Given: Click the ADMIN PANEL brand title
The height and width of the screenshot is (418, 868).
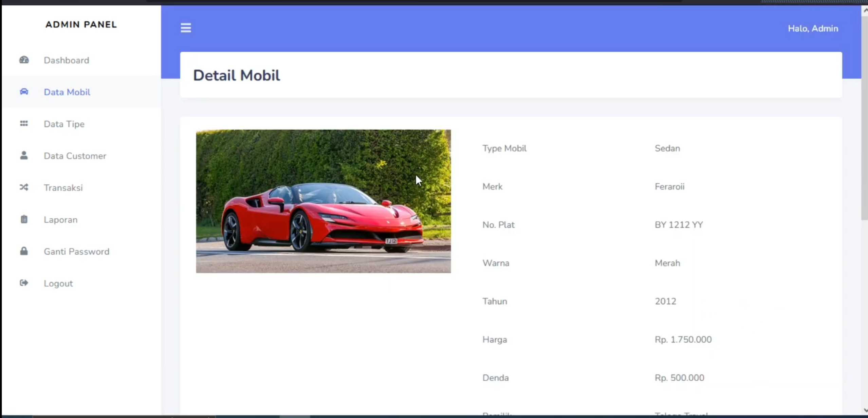Looking at the screenshot, I should (81, 24).
